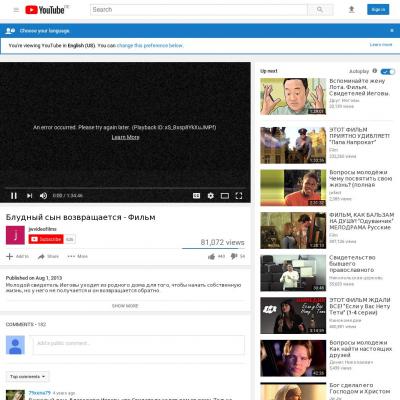Enter fullscreen mode
Image resolution: width=400 pixels, height=400 pixels.
tap(239, 196)
